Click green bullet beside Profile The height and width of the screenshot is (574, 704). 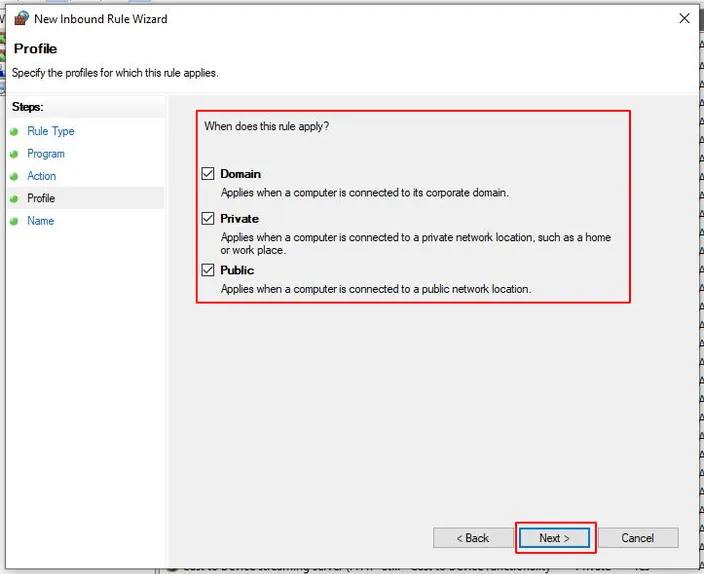coord(14,199)
